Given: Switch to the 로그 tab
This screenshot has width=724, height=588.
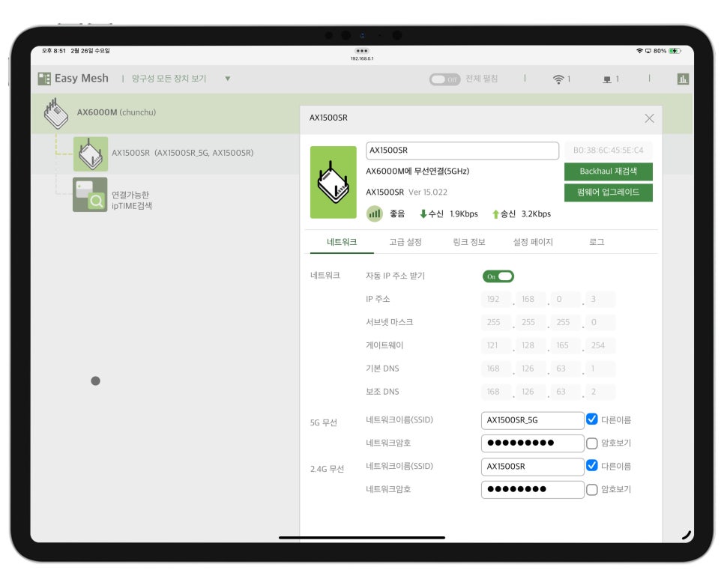Looking at the screenshot, I should pos(597,242).
